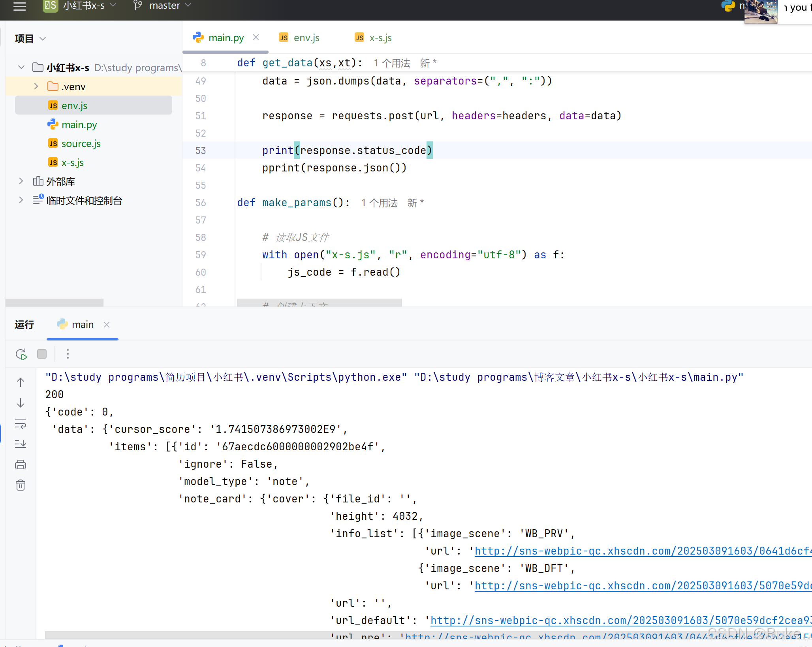
Task: Switch to the env.js editor tab
Action: point(306,37)
